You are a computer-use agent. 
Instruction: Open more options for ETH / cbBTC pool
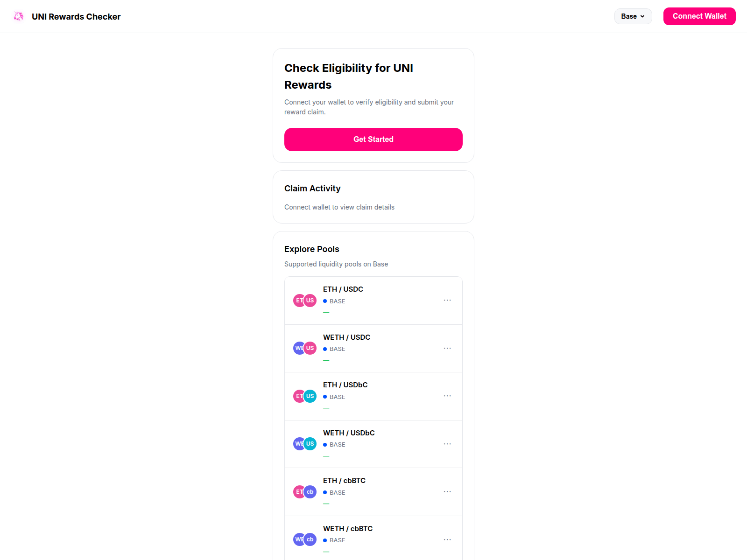[447, 492]
